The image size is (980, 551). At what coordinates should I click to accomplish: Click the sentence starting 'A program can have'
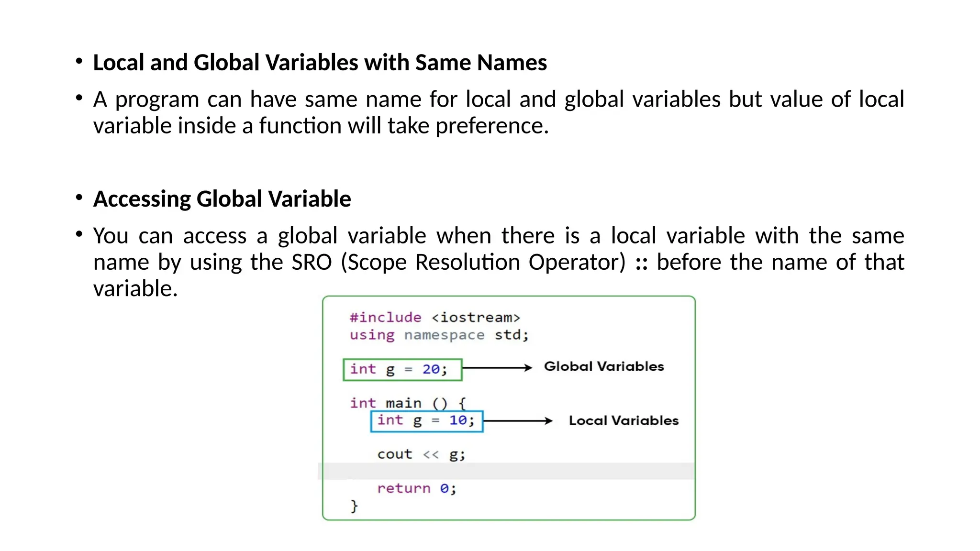[x=498, y=99]
